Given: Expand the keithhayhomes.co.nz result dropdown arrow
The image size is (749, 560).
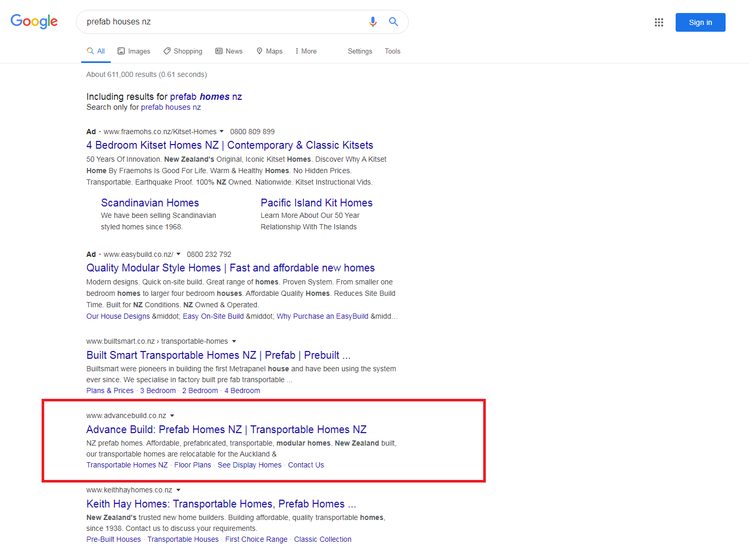Looking at the screenshot, I should click(178, 490).
